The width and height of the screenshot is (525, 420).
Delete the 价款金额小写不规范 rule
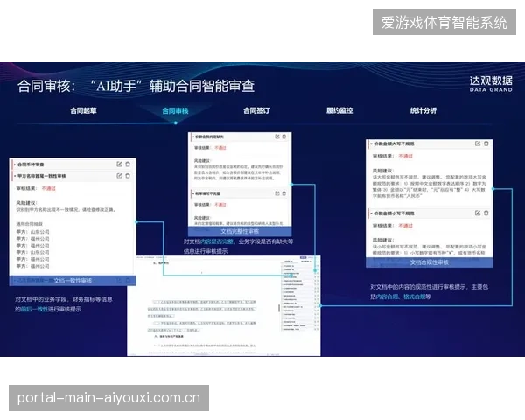(486, 213)
